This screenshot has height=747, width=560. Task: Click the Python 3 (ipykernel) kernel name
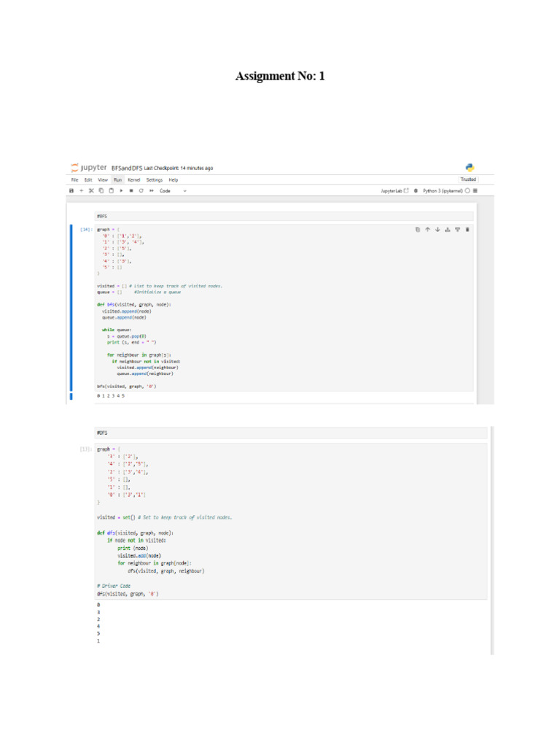point(443,190)
